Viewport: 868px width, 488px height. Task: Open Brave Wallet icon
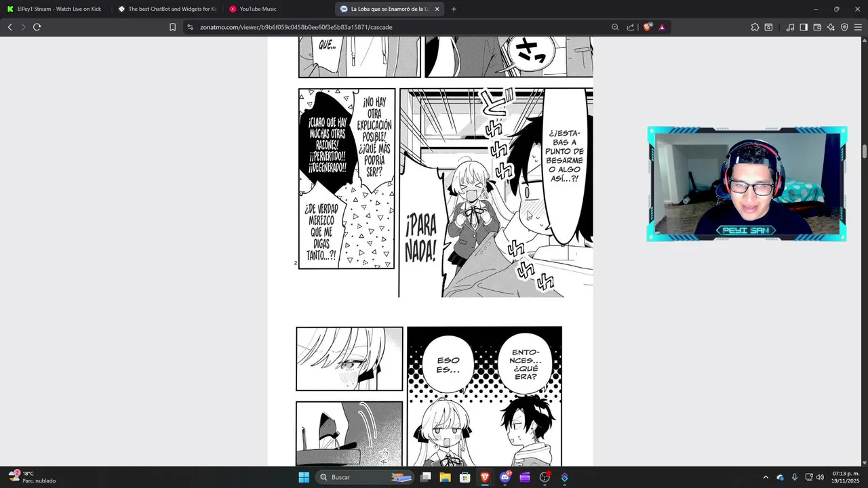click(x=817, y=27)
